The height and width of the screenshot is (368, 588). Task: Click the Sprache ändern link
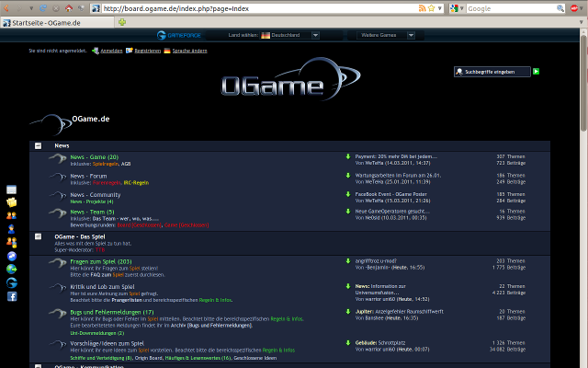click(189, 51)
